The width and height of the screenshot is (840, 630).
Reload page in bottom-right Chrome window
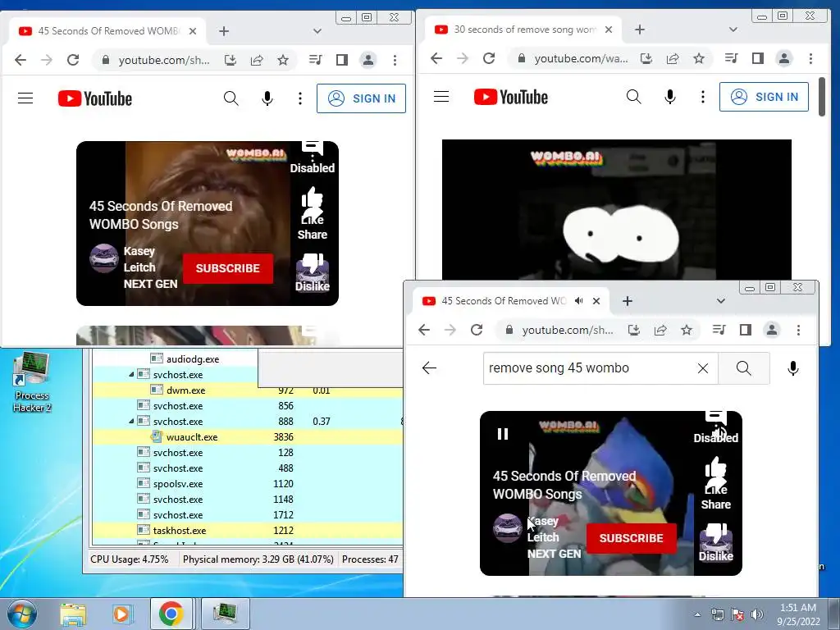pyautogui.click(x=477, y=330)
